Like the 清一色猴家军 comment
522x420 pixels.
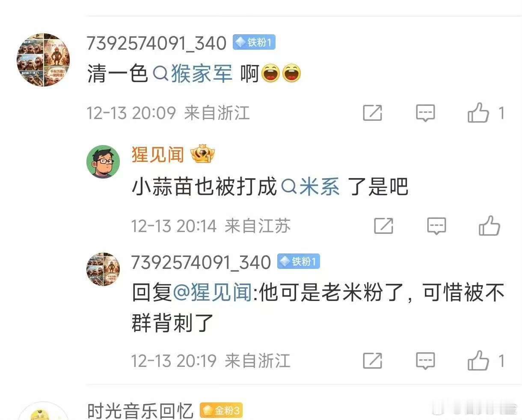click(478, 113)
